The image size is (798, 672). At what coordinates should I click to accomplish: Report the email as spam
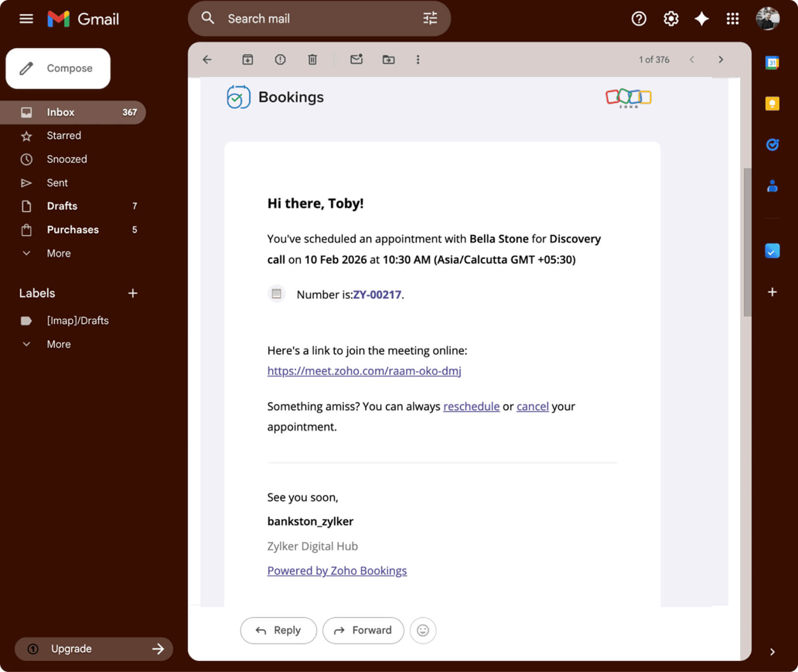(280, 59)
